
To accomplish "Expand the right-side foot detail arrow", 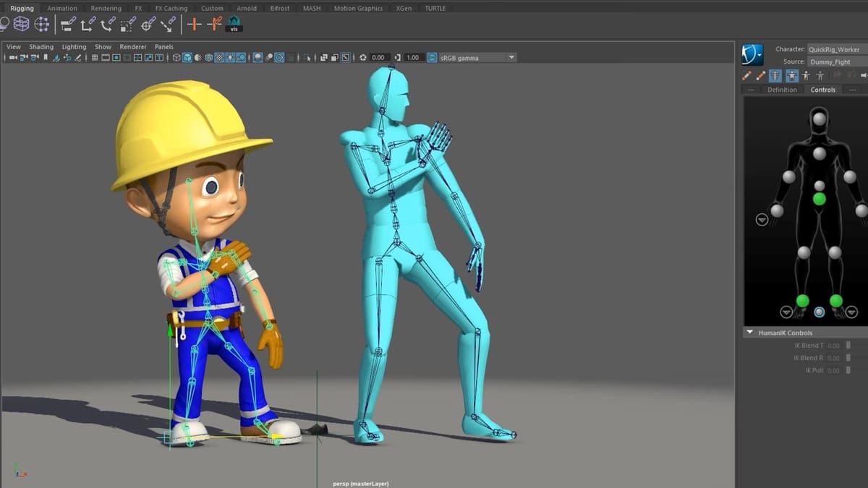I will point(851,312).
